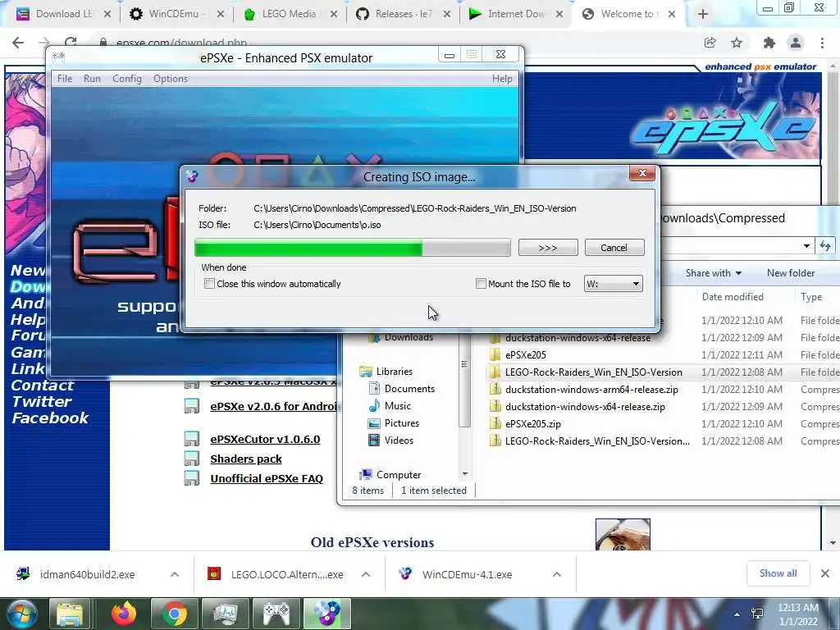The image size is (840, 630).
Task: Expand WinCDEmu-4.1.exe download options
Action: 557,575
